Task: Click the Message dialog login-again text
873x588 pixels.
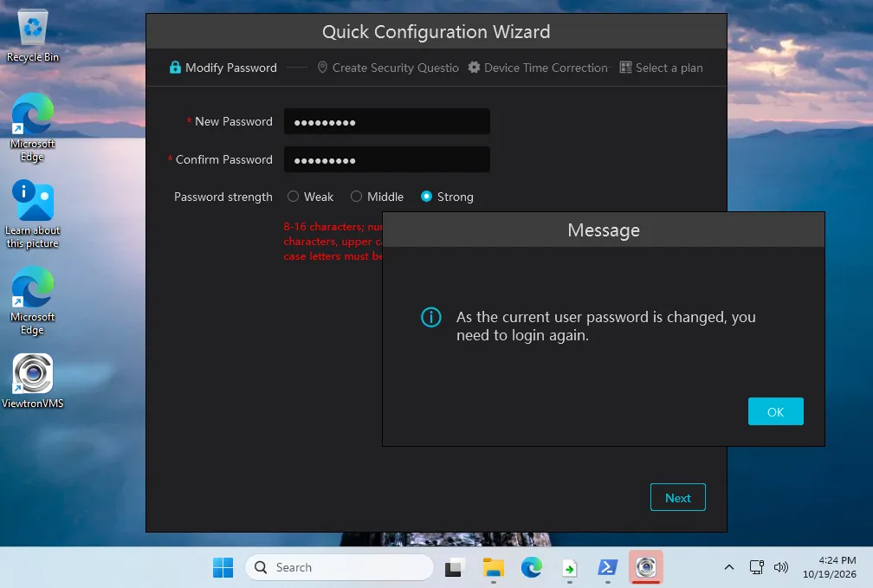Action: pyautogui.click(x=605, y=326)
